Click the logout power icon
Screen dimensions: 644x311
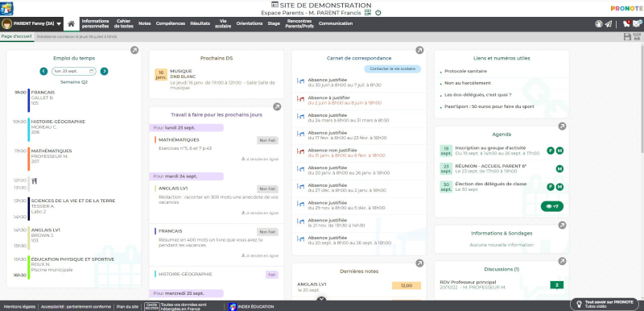pyautogui.click(x=378, y=13)
